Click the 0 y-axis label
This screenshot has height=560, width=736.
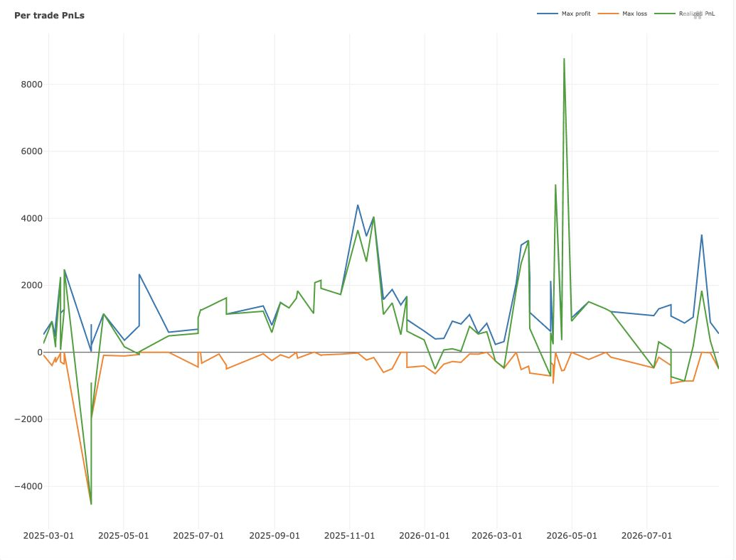40,352
